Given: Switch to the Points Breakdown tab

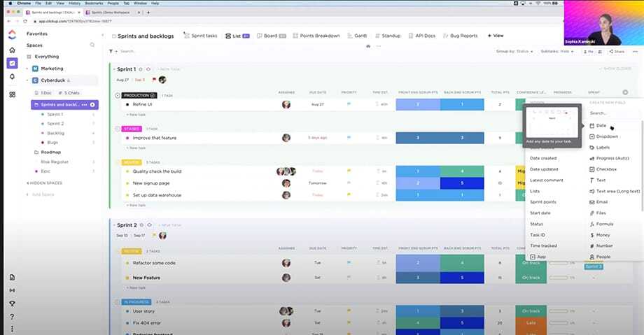Looking at the screenshot, I should coord(316,36).
